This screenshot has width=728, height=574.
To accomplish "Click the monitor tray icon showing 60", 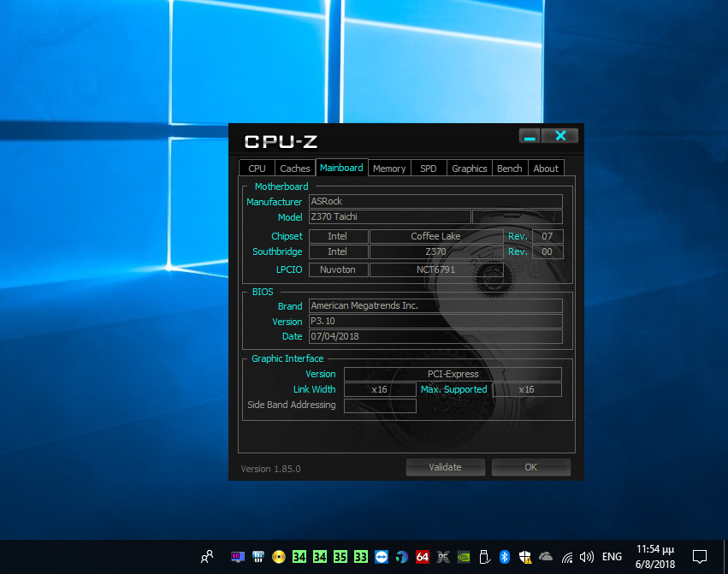I will (x=238, y=556).
